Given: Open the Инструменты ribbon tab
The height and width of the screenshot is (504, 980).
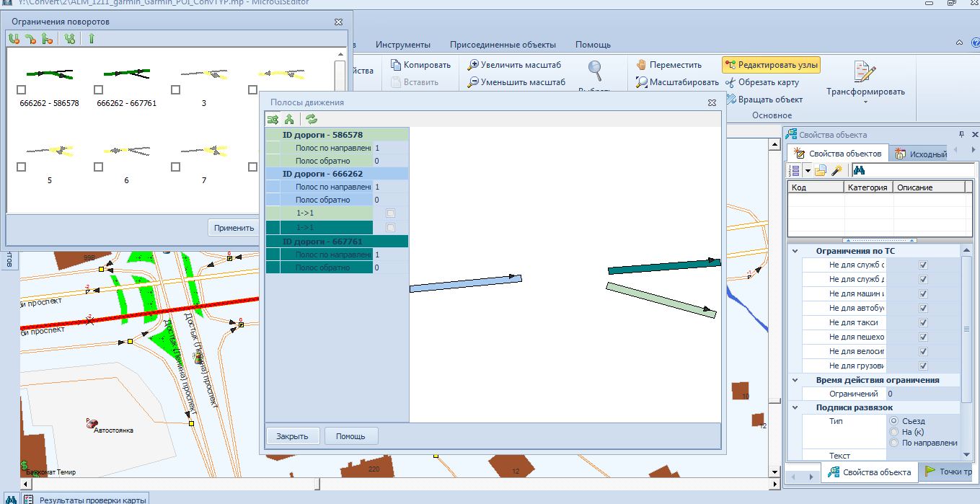Looking at the screenshot, I should pos(402,45).
